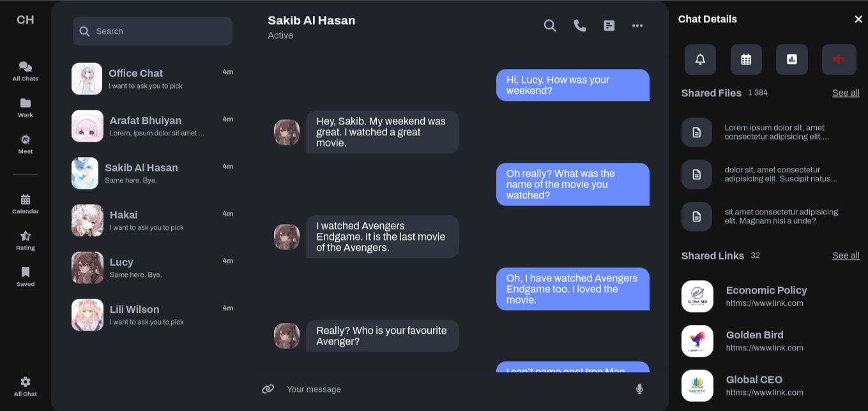Record voice message with microphone icon
Screen dimensions: 868x411
pos(639,389)
